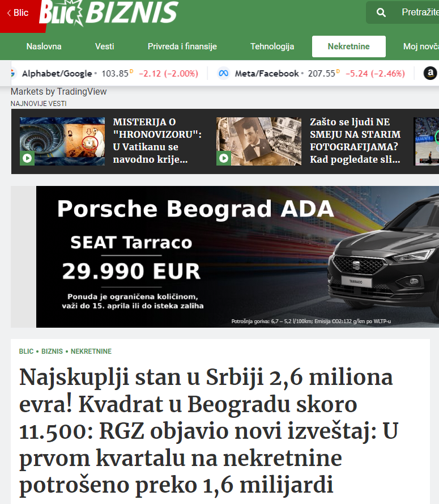This screenshot has width=439, height=504.
Task: Click play icon on Hronovizor thumbnail
Action: 27,158
